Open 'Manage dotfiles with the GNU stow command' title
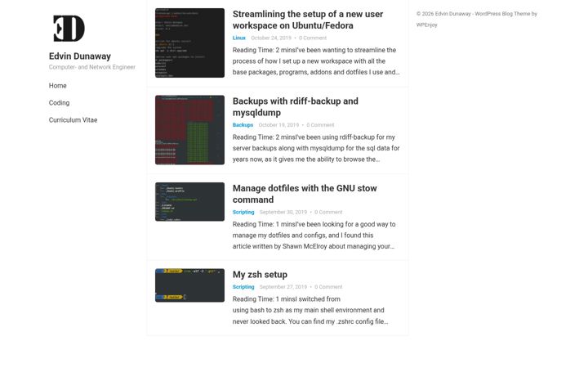The height and width of the screenshot is (368, 588). (x=305, y=194)
